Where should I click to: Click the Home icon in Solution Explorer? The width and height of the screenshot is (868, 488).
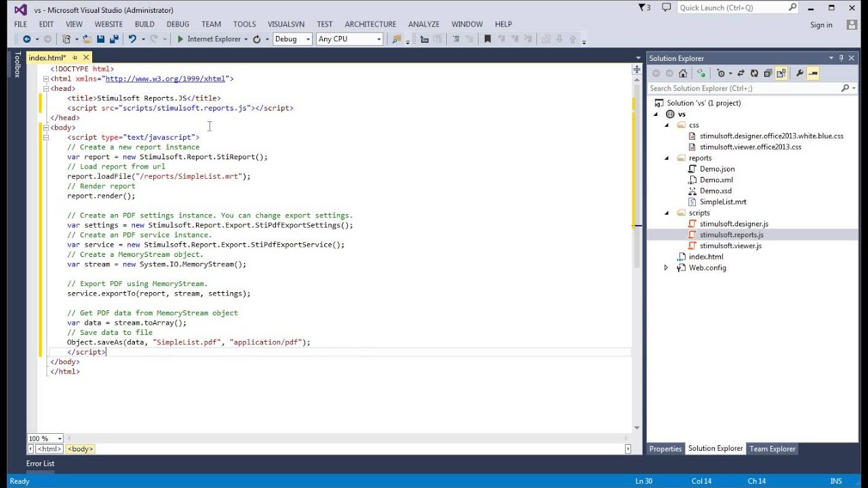[x=683, y=73]
